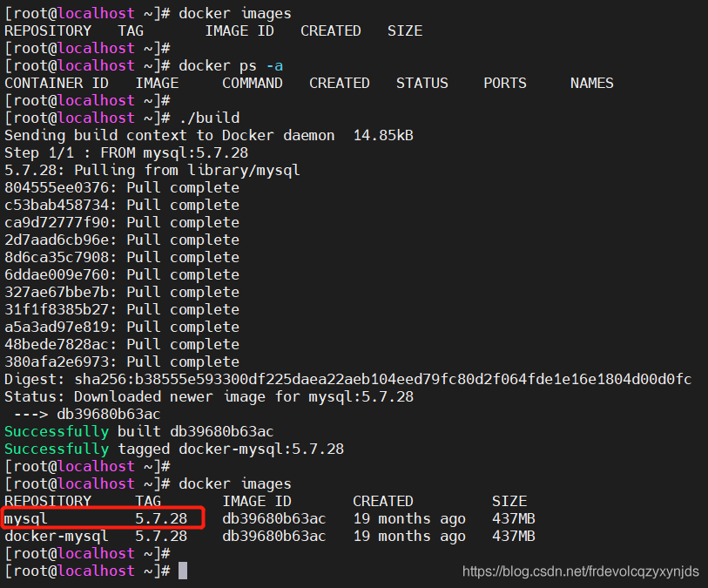Click layer 'a5a3ad97e819: Pull complete' line
The image size is (708, 588).
tap(122, 327)
